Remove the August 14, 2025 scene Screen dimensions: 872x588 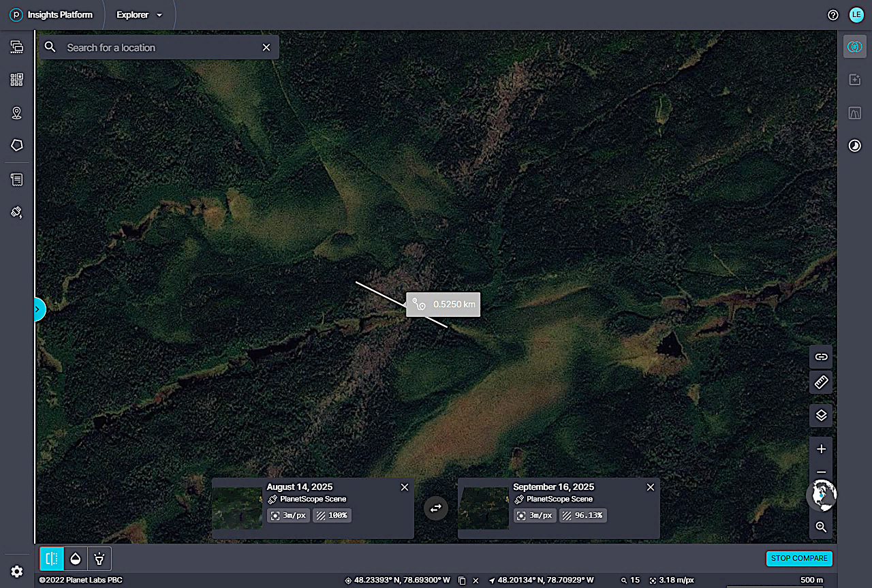pyautogui.click(x=405, y=487)
